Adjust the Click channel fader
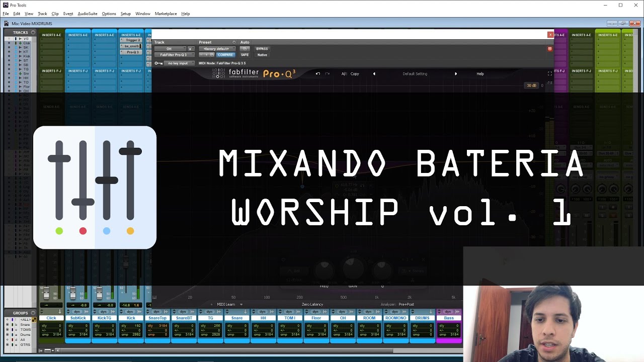Viewport: 644px width, 362px height. tap(46, 293)
